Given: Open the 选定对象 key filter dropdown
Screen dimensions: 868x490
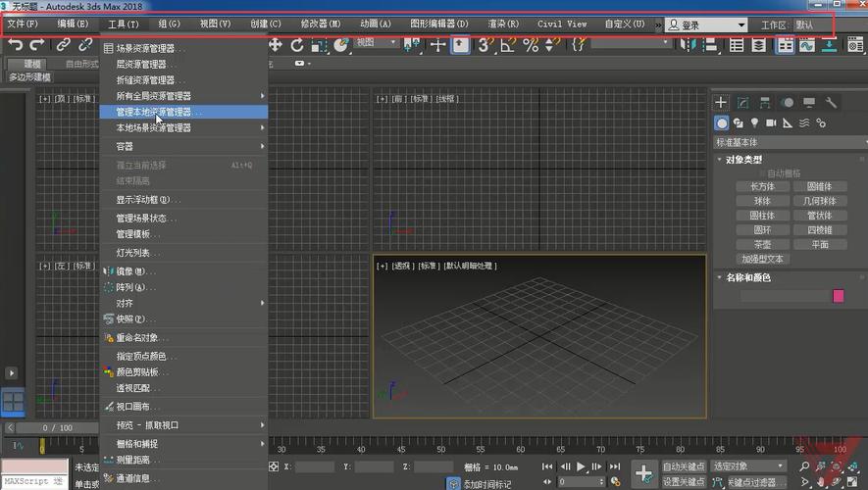Looking at the screenshot, I should pos(748,466).
